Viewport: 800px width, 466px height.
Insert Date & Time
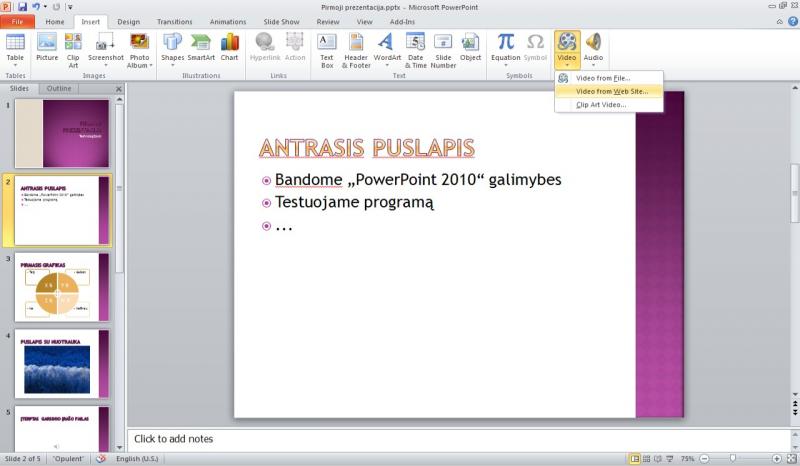point(415,51)
